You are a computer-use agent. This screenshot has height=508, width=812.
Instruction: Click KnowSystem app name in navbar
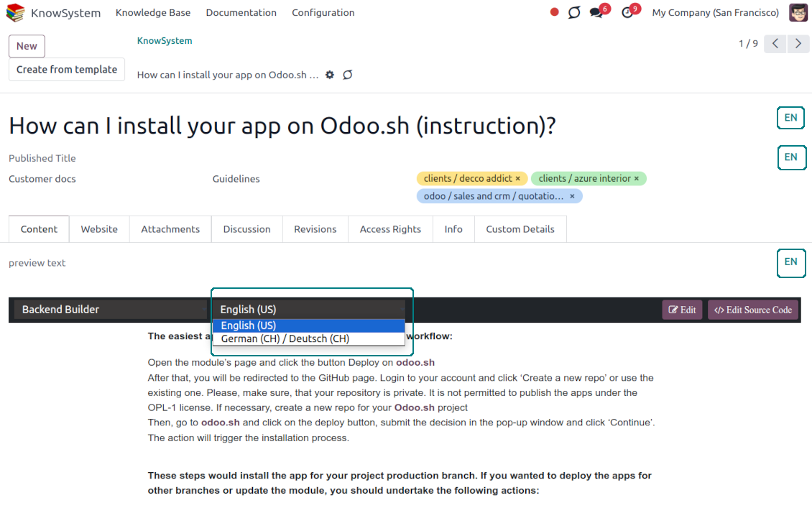[66, 13]
